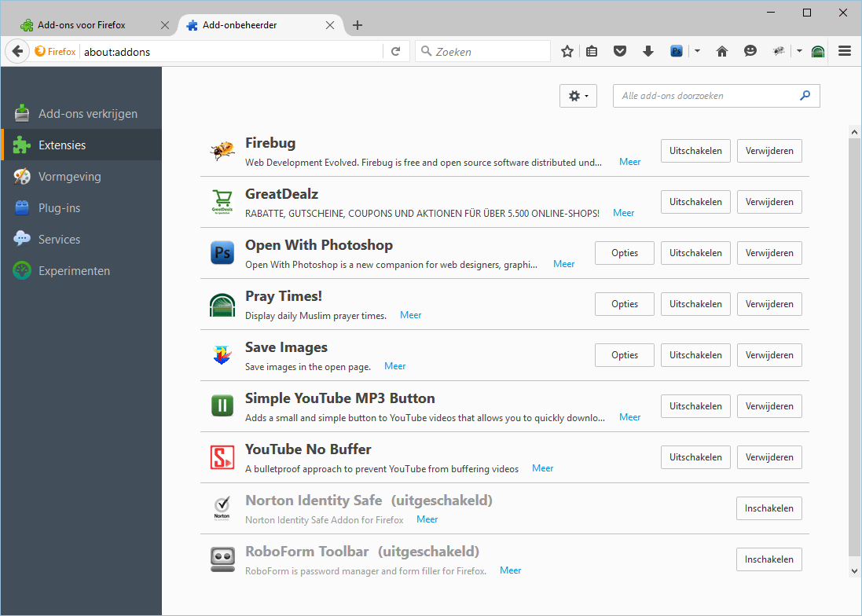Enable Norton Identity Safe
The width and height of the screenshot is (862, 616).
(768, 508)
